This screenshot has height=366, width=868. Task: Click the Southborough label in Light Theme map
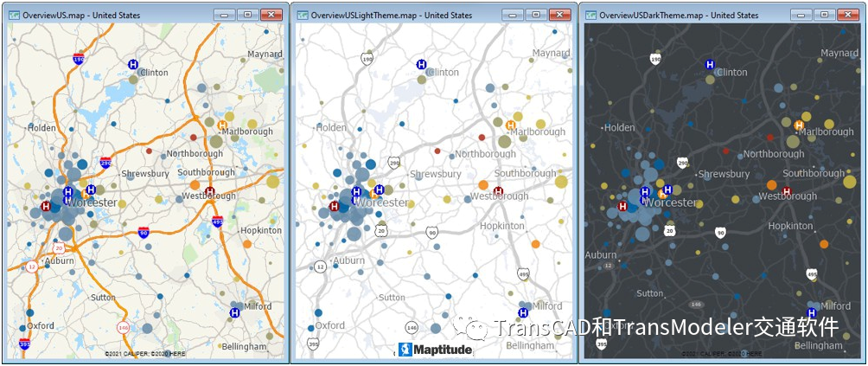(526, 173)
